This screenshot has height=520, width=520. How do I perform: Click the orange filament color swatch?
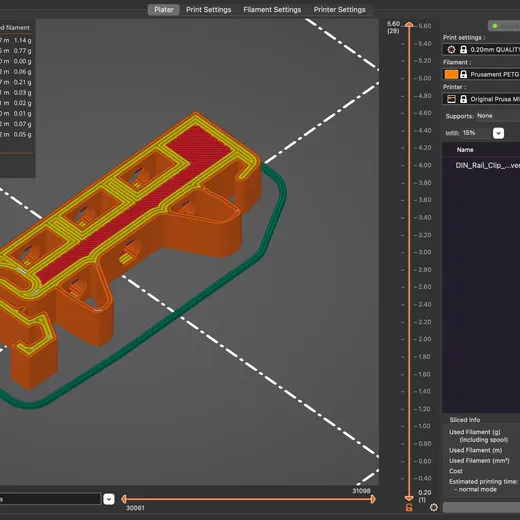click(451, 74)
